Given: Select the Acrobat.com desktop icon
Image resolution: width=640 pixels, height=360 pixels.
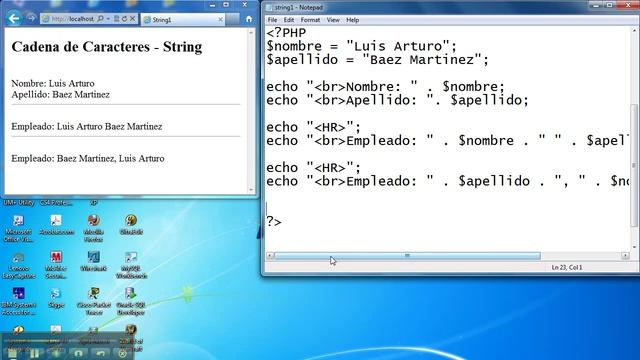Looking at the screenshot, I should 56,225.
